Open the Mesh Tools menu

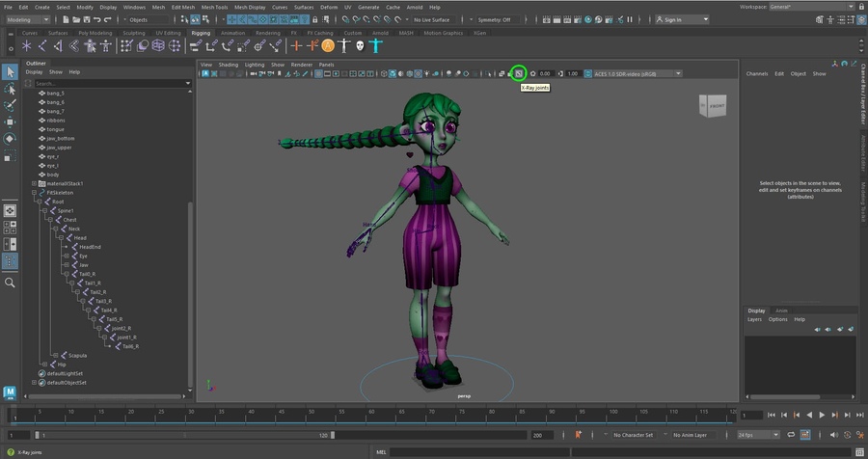pos(214,7)
